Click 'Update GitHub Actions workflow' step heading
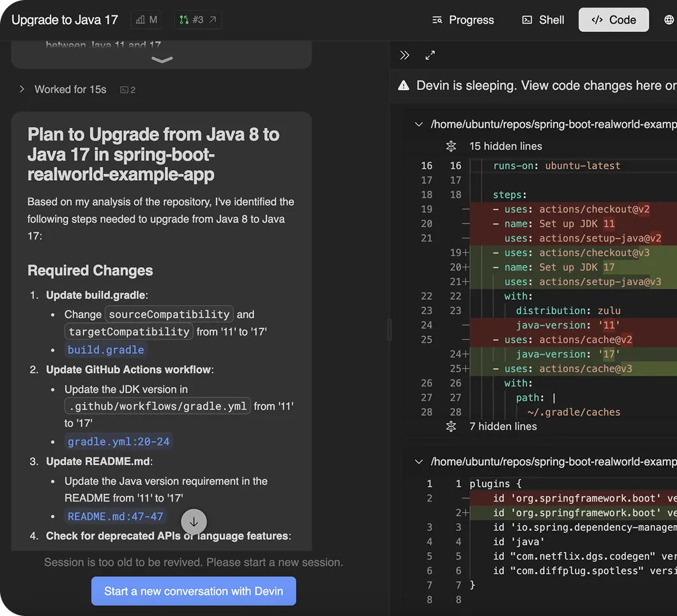Image resolution: width=677 pixels, height=616 pixels. click(130, 370)
